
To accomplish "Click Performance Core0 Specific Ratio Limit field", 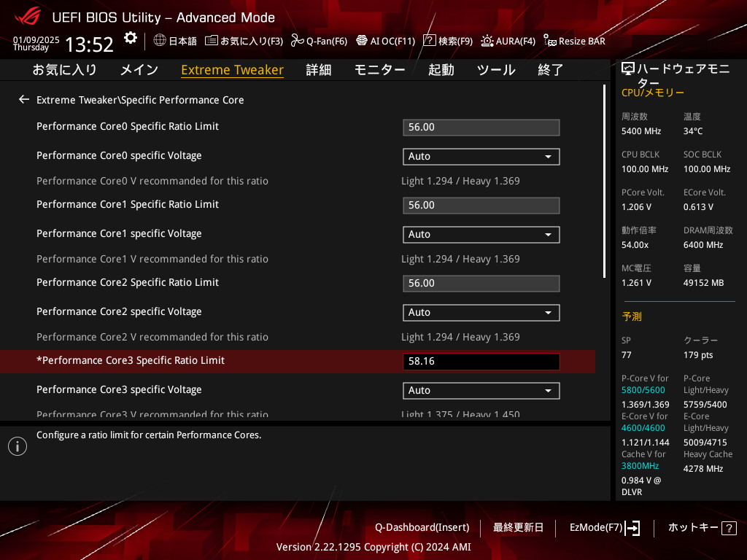I will 481,128.
